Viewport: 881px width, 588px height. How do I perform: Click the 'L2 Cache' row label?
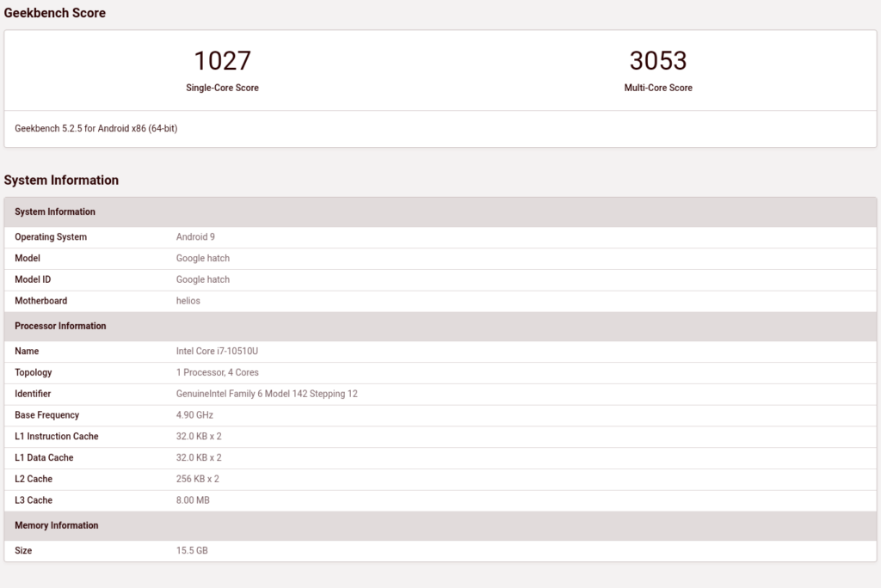34,480
